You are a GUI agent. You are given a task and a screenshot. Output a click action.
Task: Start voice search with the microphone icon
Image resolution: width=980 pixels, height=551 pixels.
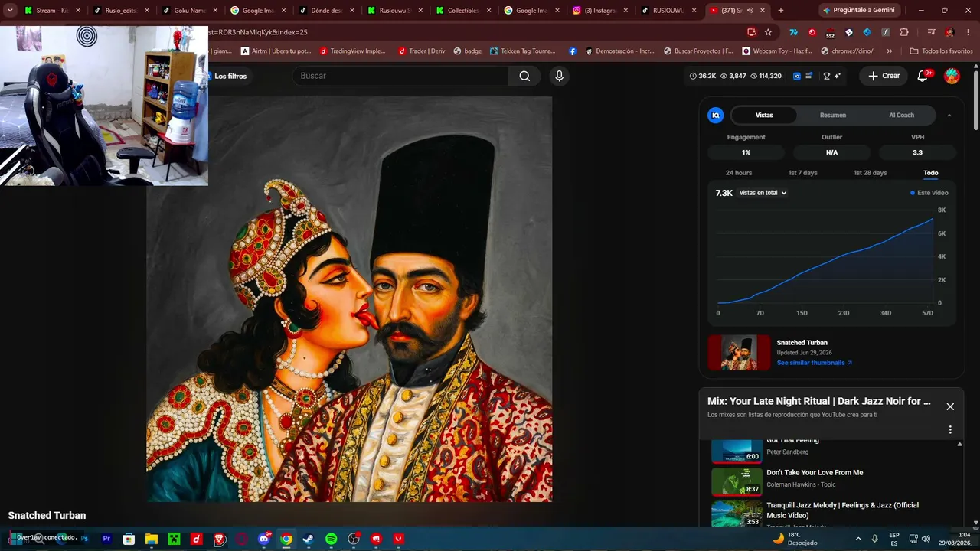(x=559, y=76)
